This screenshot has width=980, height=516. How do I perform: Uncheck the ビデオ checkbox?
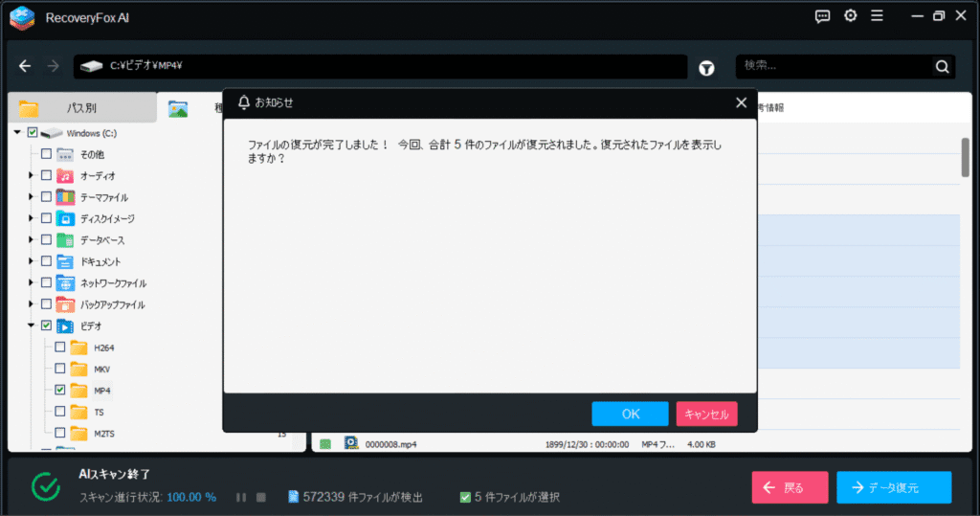coord(46,325)
